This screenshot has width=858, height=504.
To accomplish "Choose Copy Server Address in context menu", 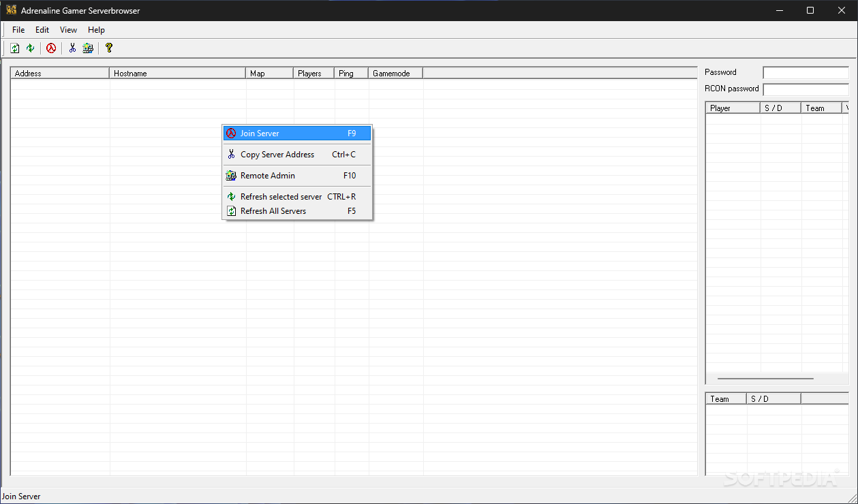I will (297, 155).
